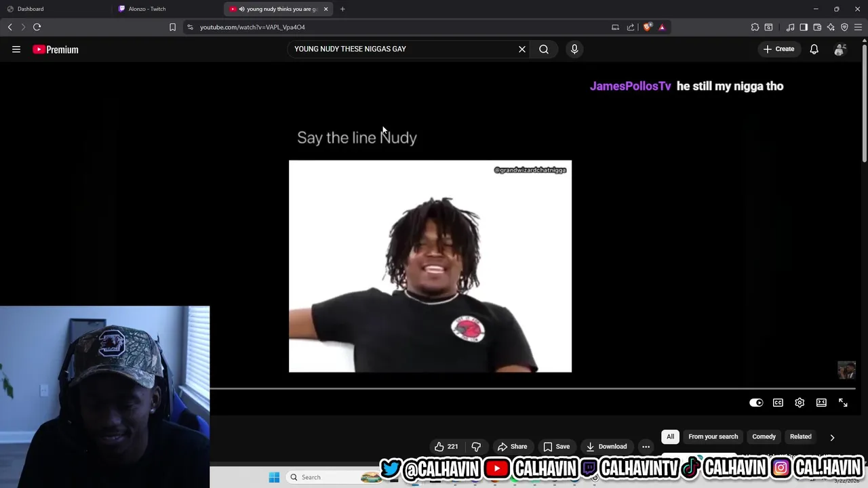Open video settings gear
Image resolution: width=868 pixels, height=488 pixels.
tap(800, 403)
